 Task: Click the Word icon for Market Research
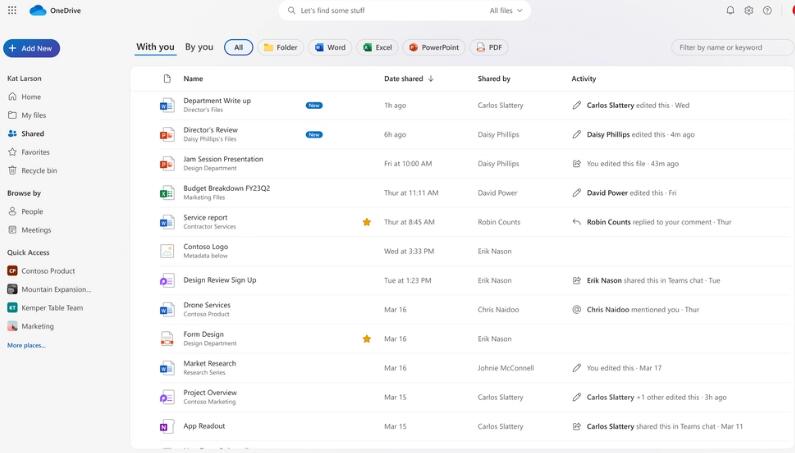pyautogui.click(x=167, y=368)
